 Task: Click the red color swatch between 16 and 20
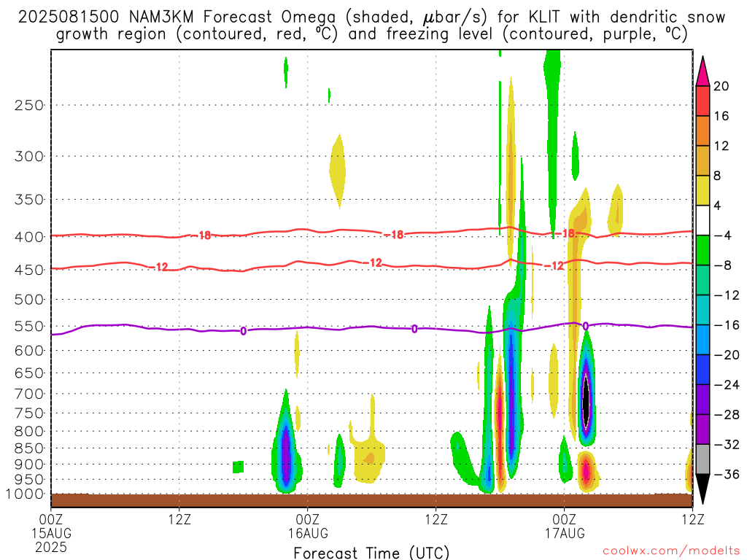pyautogui.click(x=703, y=101)
